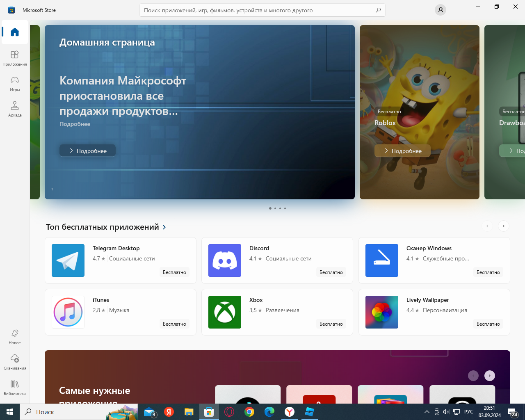Viewport: 525px width, 420px height.
Task: Show hidden system tray icons
Action: pyautogui.click(x=427, y=412)
